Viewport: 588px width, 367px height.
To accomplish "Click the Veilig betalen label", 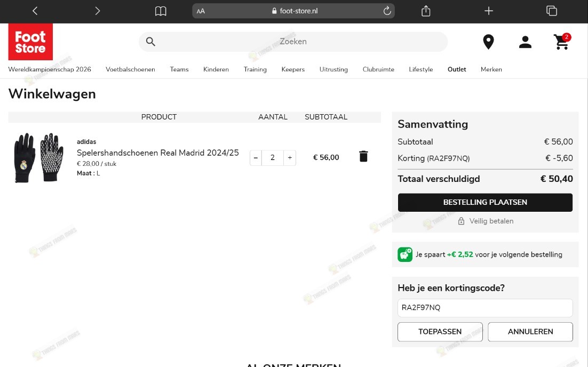I will pyautogui.click(x=491, y=221).
